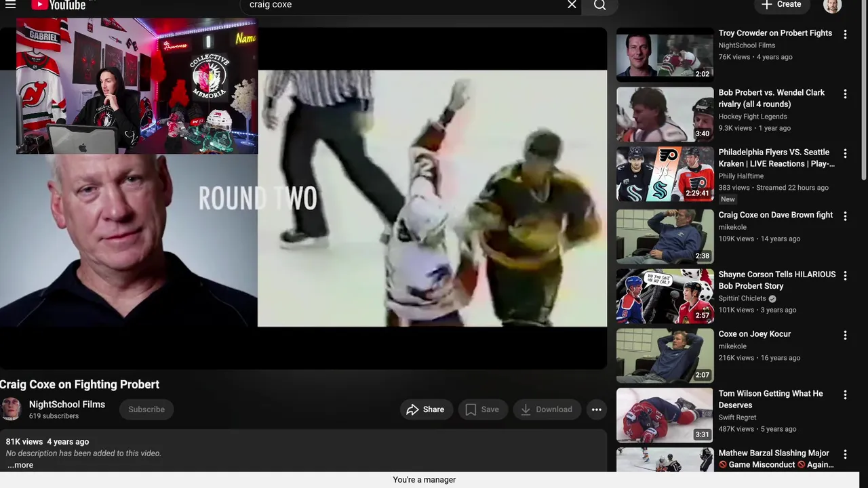Viewport: 868px width, 488px height.
Task: Open Shayne Corson Bob Probert Story thumbnail
Action: pos(665,296)
